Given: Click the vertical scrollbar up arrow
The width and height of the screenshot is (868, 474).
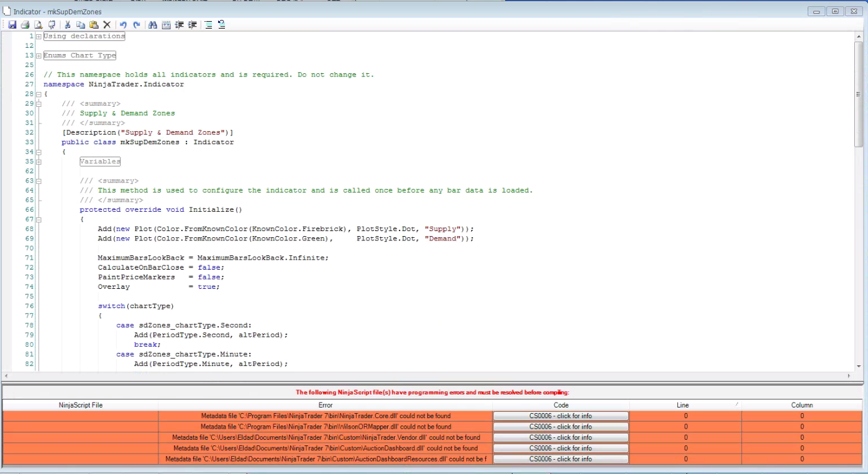Looking at the screenshot, I should tap(859, 36).
